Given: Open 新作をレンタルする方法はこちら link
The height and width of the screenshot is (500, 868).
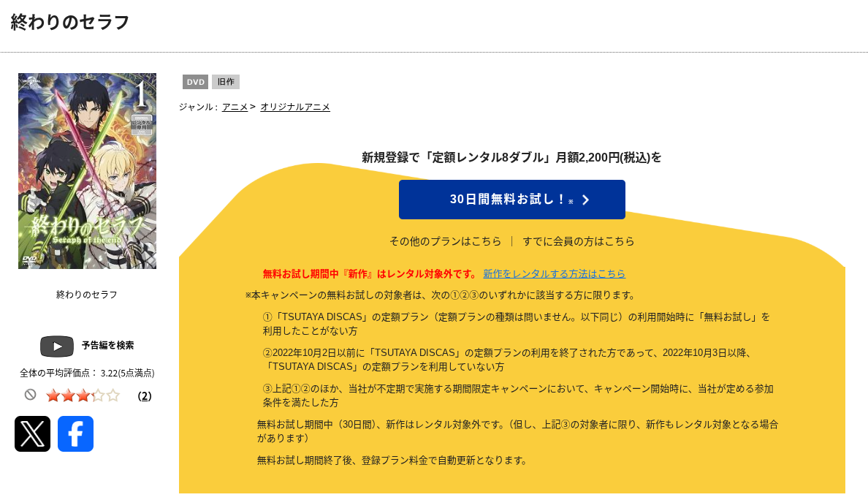Looking at the screenshot, I should [x=554, y=273].
